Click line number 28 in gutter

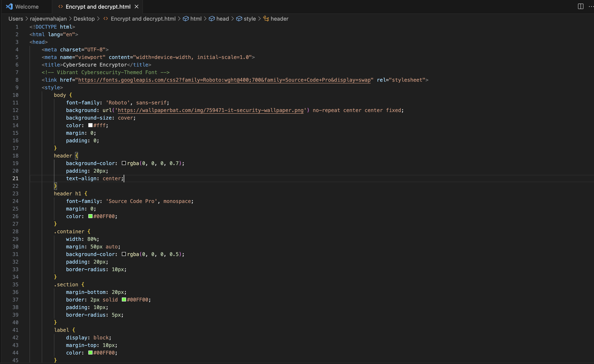click(x=15, y=231)
